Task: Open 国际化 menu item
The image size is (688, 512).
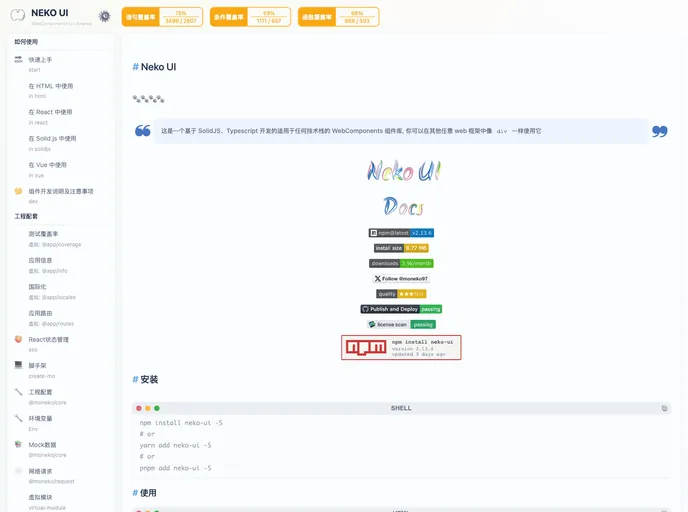Action: [61, 291]
